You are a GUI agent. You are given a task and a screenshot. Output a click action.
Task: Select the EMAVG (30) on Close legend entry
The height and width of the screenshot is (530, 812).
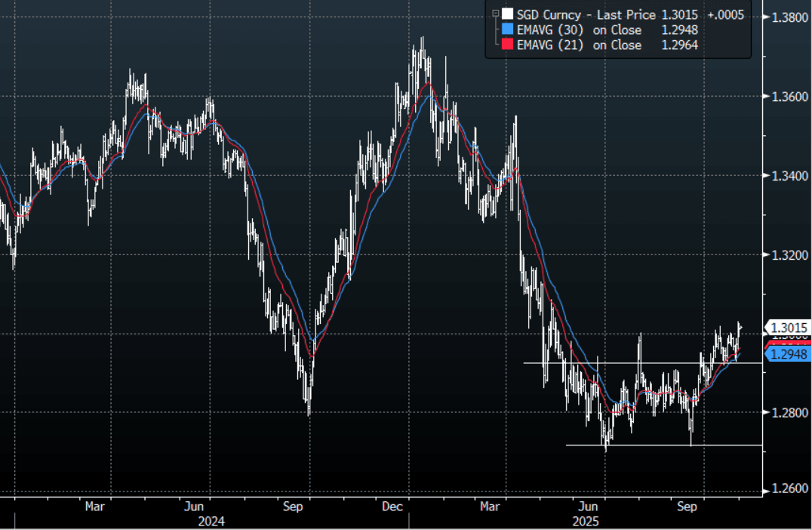[579, 29]
